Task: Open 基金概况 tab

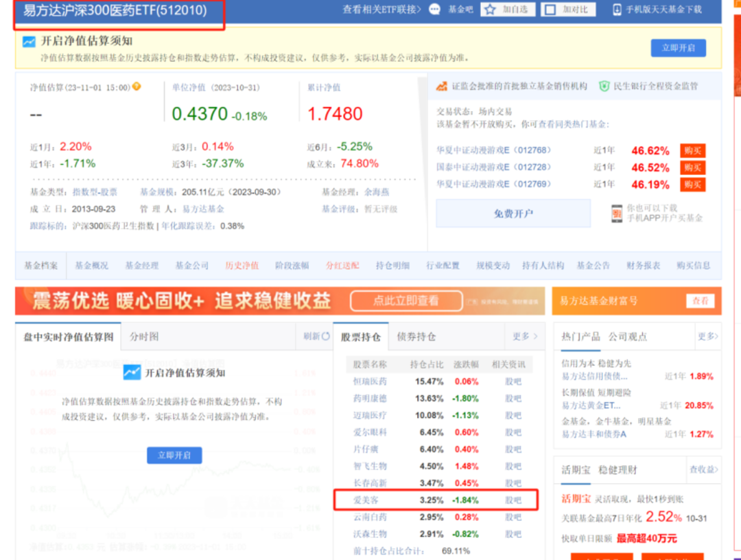Action: 92,266
